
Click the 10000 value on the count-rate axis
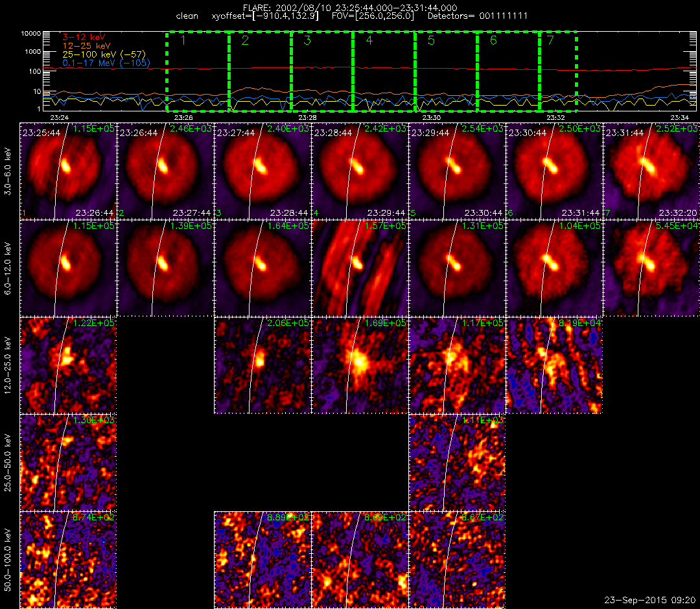click(x=31, y=34)
